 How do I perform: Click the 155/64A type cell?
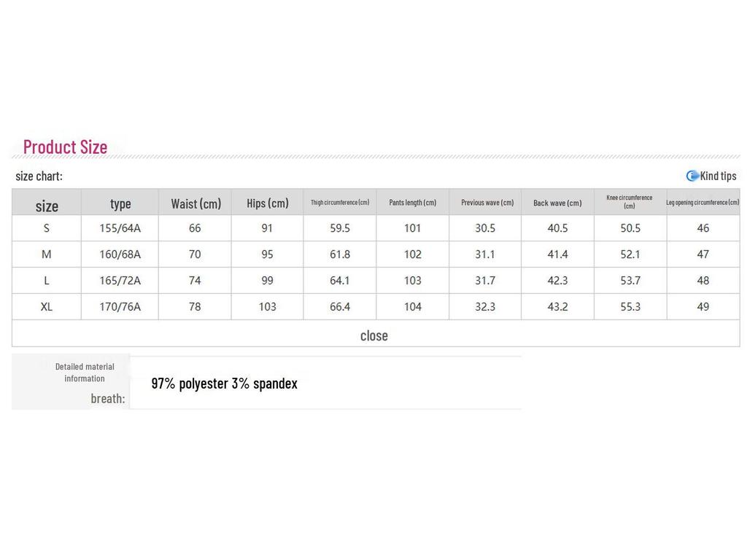120,228
